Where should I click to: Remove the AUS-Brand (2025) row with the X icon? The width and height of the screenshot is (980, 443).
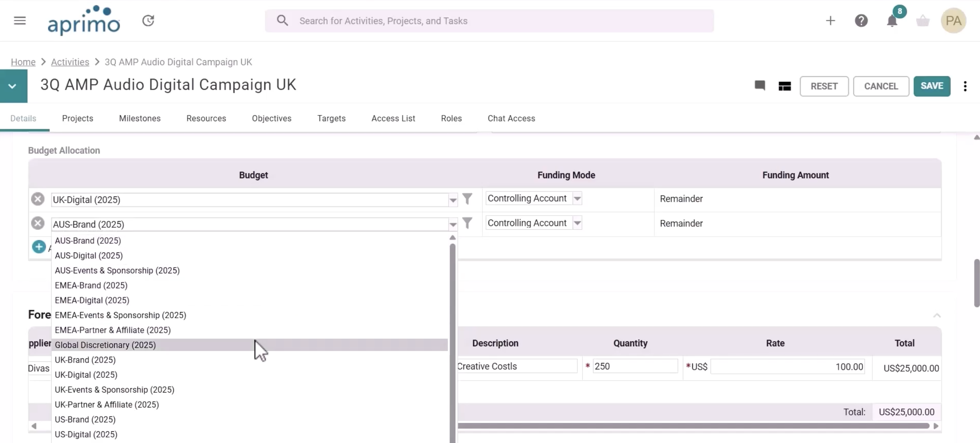coord(37,223)
